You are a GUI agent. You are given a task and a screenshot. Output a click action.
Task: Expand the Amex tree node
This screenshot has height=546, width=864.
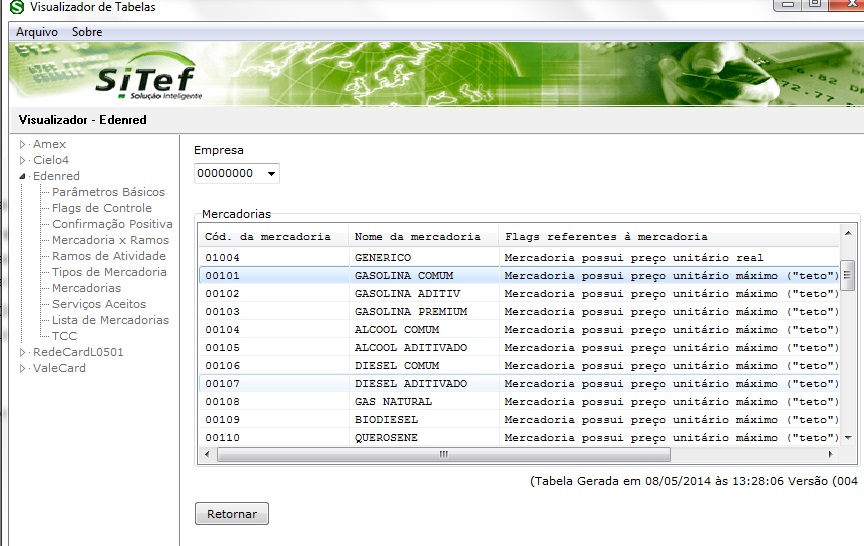coord(22,144)
